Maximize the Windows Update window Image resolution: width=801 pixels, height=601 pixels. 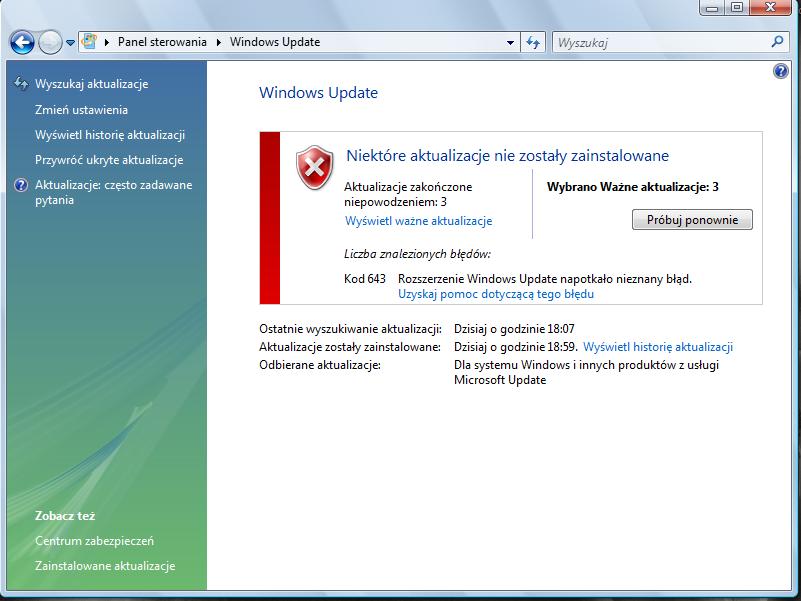[x=737, y=7]
